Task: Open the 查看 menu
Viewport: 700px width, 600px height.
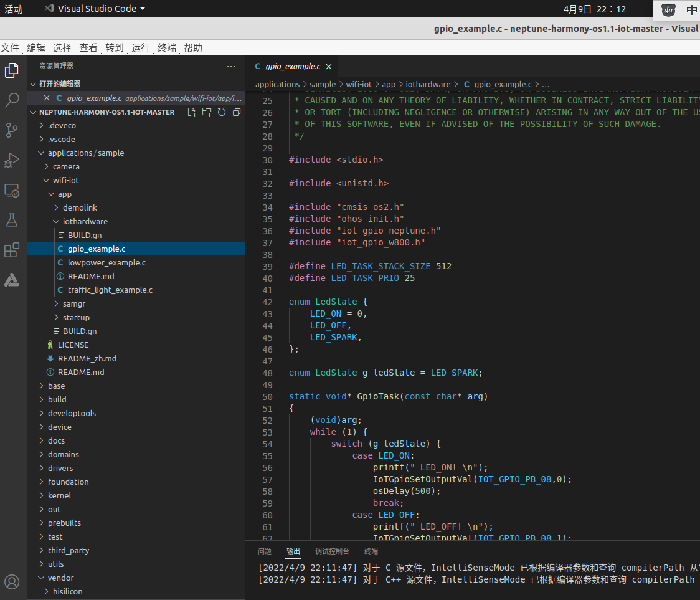Action: (88, 48)
